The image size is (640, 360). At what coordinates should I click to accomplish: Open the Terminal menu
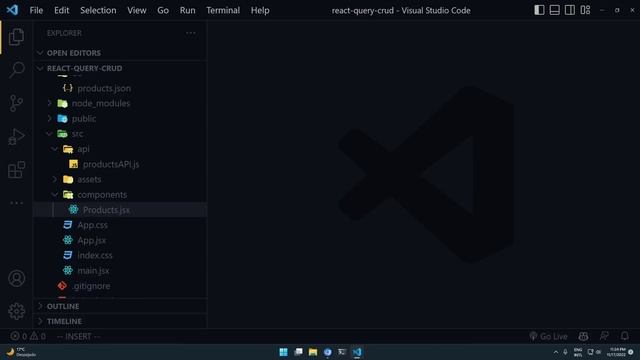223,11
